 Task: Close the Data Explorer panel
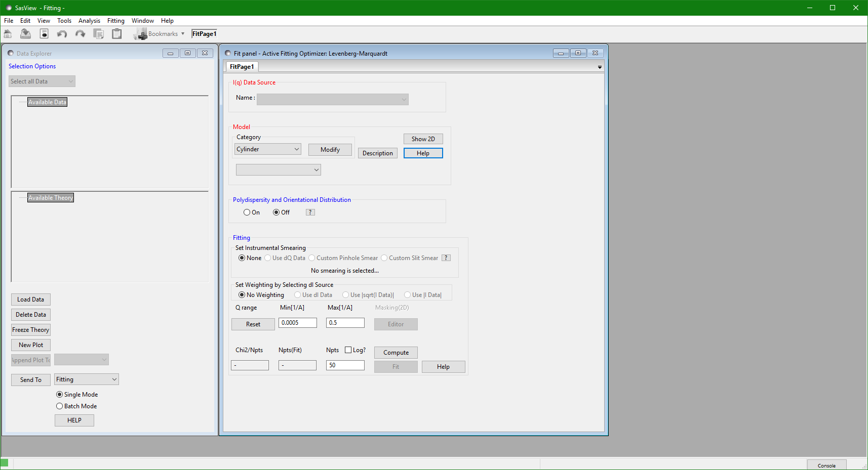205,53
